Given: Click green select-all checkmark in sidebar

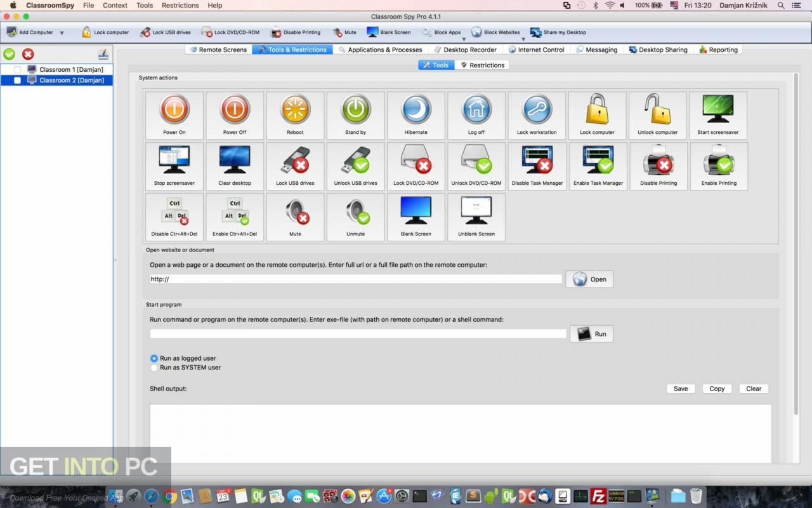Looking at the screenshot, I should pos(10,55).
